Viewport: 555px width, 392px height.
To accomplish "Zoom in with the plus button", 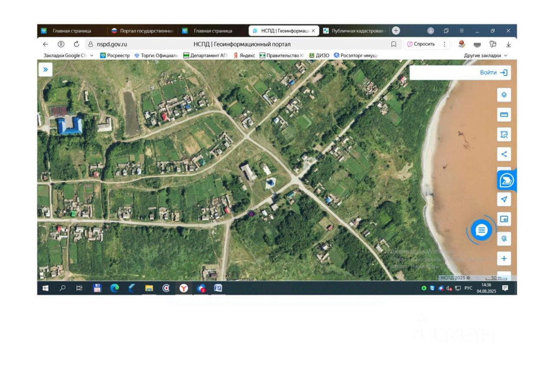I will coord(503,259).
